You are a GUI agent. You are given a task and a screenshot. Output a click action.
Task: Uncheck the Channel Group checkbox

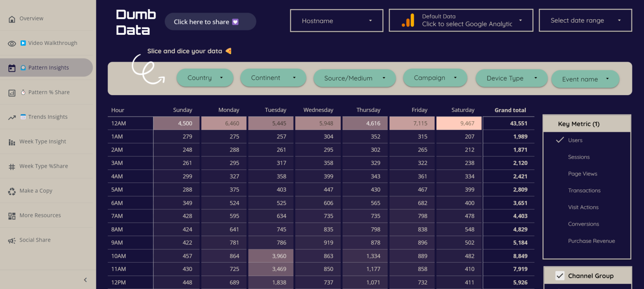pos(560,275)
